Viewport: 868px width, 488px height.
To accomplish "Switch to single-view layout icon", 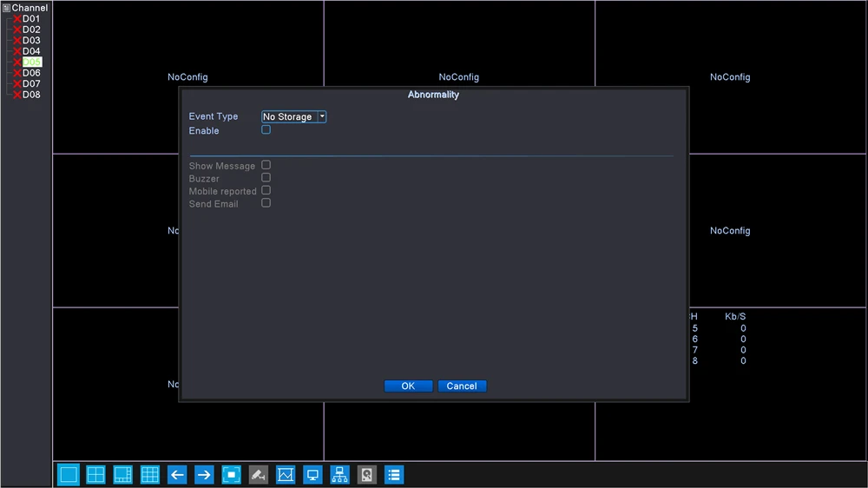I will [69, 475].
